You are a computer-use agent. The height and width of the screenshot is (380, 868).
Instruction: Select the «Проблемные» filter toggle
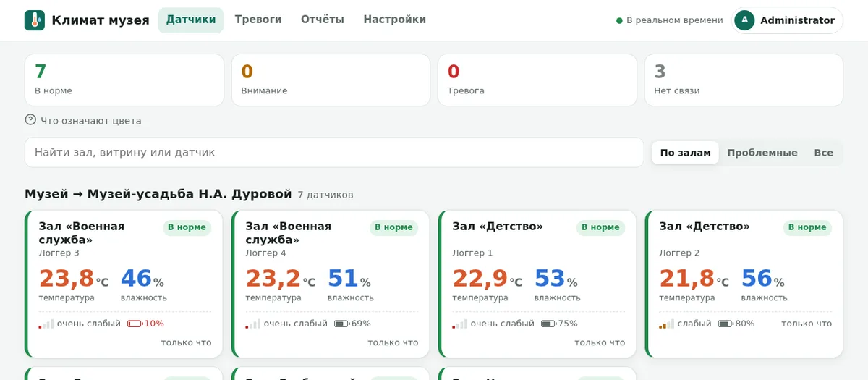[x=762, y=153]
